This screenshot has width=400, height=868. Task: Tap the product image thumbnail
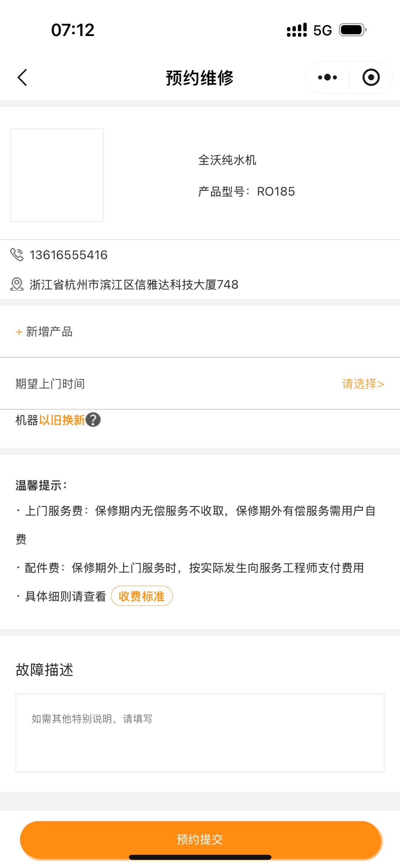pyautogui.click(x=57, y=175)
